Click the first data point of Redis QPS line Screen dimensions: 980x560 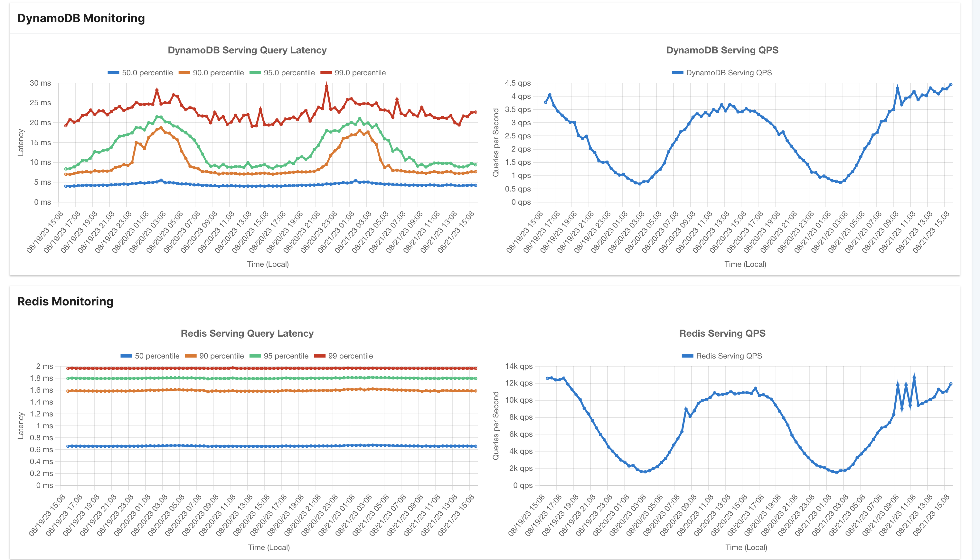tap(547, 378)
